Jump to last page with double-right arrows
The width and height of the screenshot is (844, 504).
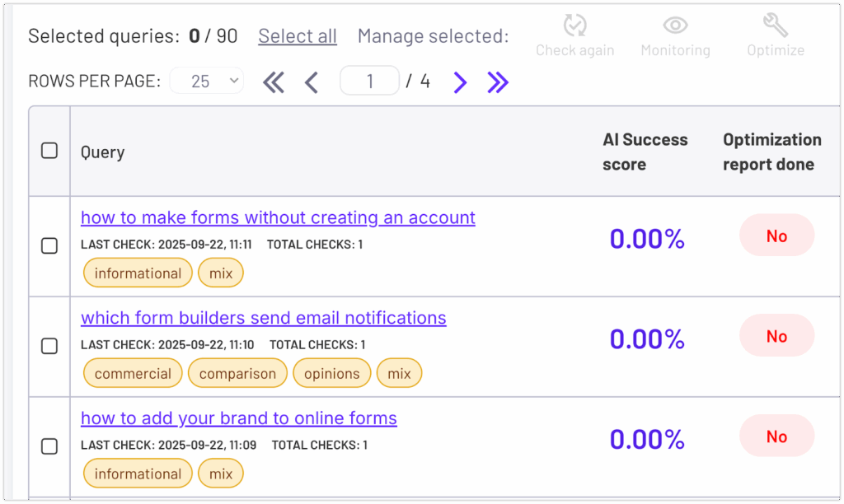[x=498, y=82]
